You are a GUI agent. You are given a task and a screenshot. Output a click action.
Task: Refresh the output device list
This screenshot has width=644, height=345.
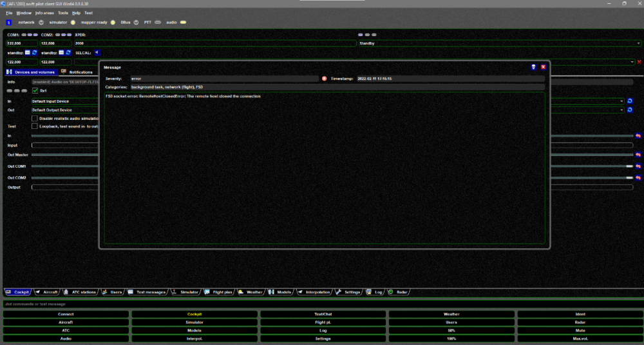click(630, 110)
